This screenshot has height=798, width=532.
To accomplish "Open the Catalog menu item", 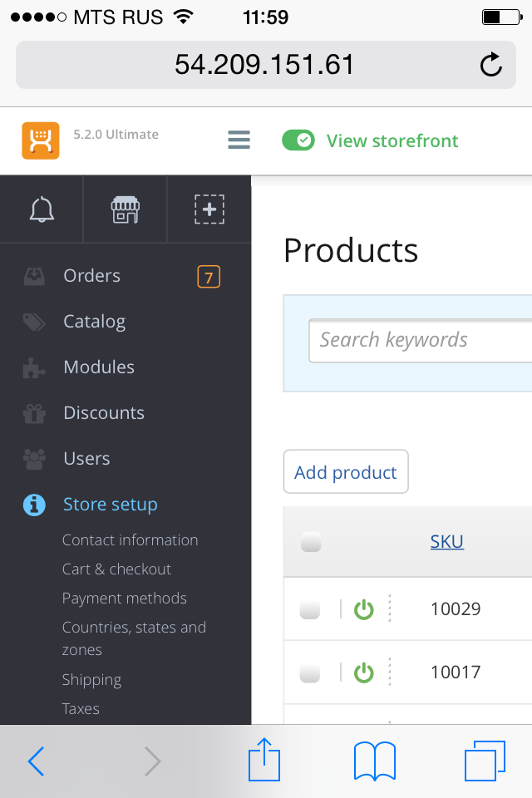I will pos(94,322).
